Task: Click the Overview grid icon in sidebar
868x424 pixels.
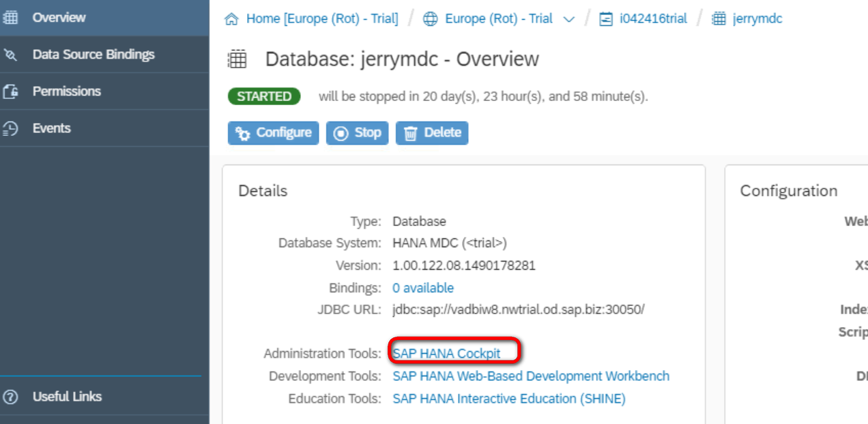Action: 10,18
